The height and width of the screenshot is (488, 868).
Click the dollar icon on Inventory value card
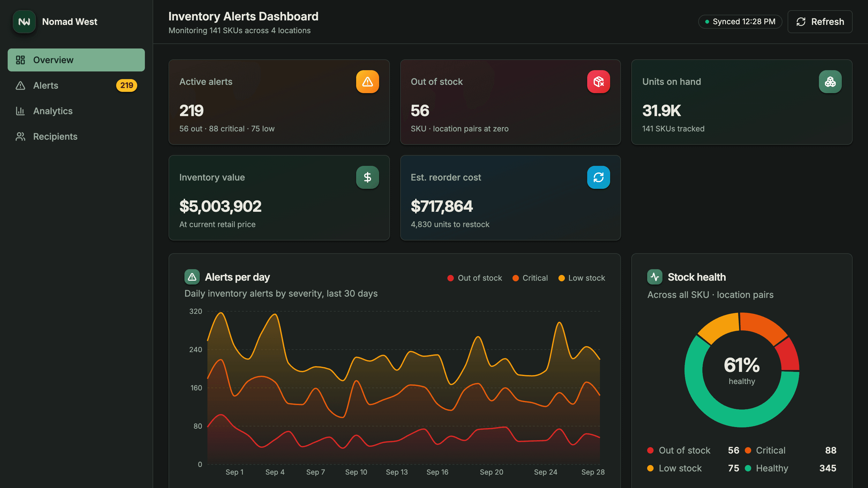click(367, 177)
